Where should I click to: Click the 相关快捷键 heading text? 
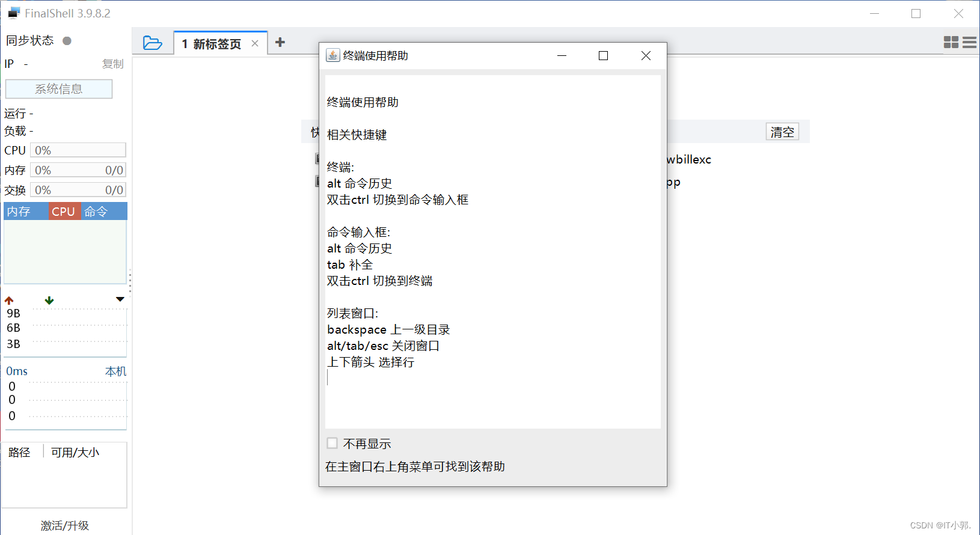357,135
